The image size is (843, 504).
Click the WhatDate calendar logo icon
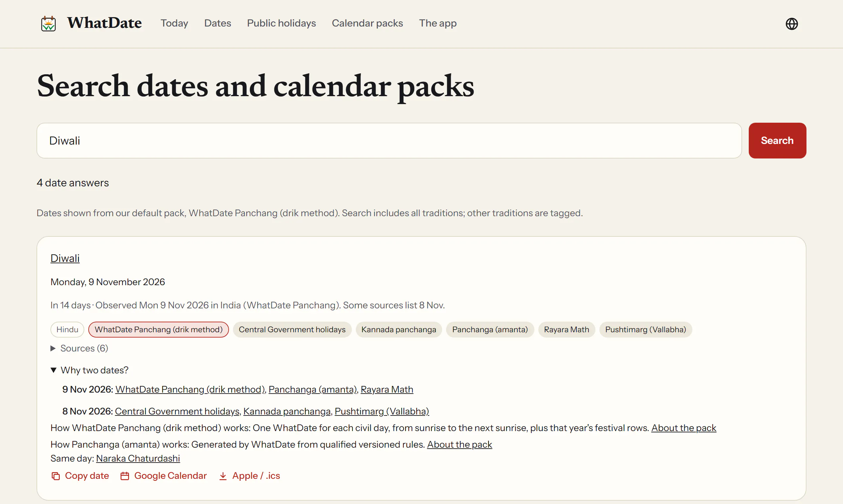click(48, 24)
